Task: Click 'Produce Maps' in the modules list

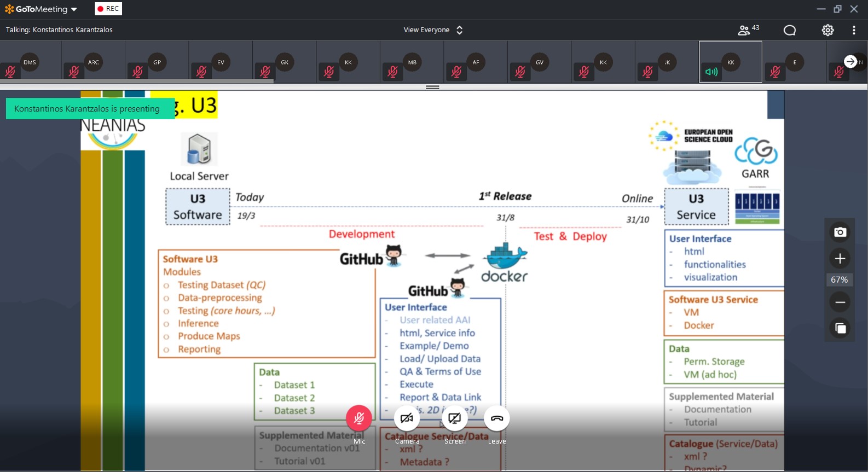Action: [x=209, y=336]
